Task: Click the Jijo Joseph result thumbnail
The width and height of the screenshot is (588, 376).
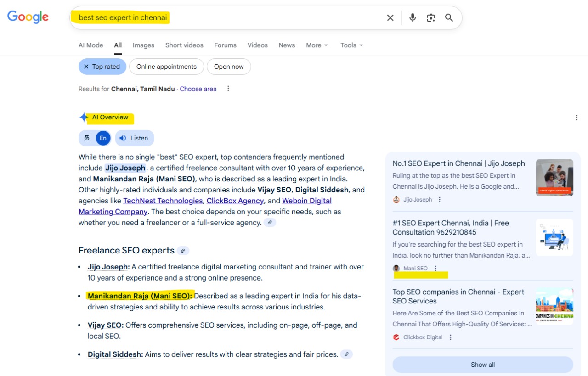Action: (554, 178)
